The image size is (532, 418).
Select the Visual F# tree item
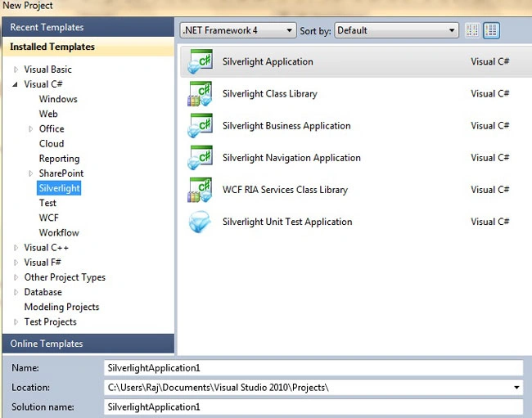[43, 263]
